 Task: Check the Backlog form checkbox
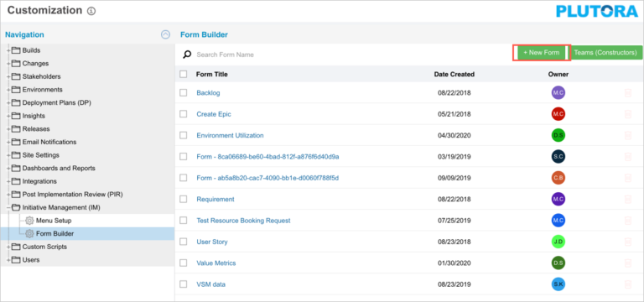pos(183,93)
